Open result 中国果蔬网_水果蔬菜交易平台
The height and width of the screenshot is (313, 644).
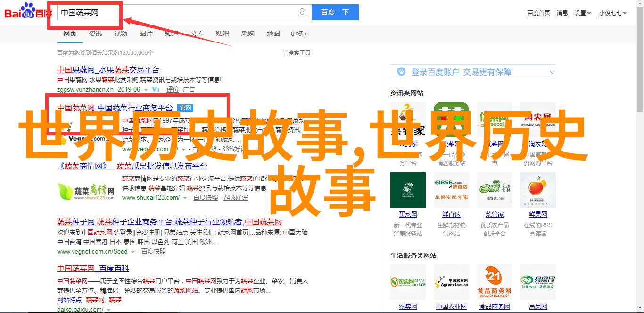coord(108,69)
